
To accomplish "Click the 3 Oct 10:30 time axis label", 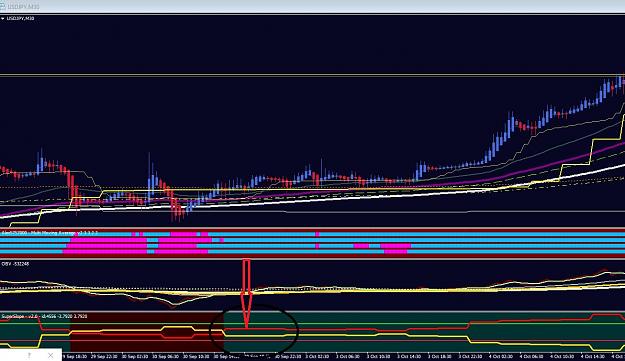I will coord(379,356).
